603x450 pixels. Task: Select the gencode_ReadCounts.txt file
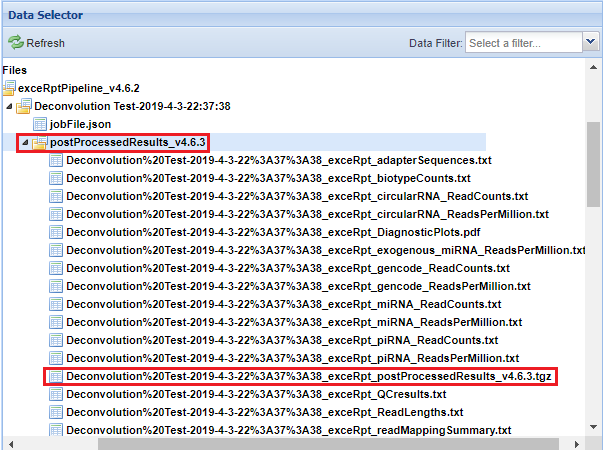(x=288, y=268)
